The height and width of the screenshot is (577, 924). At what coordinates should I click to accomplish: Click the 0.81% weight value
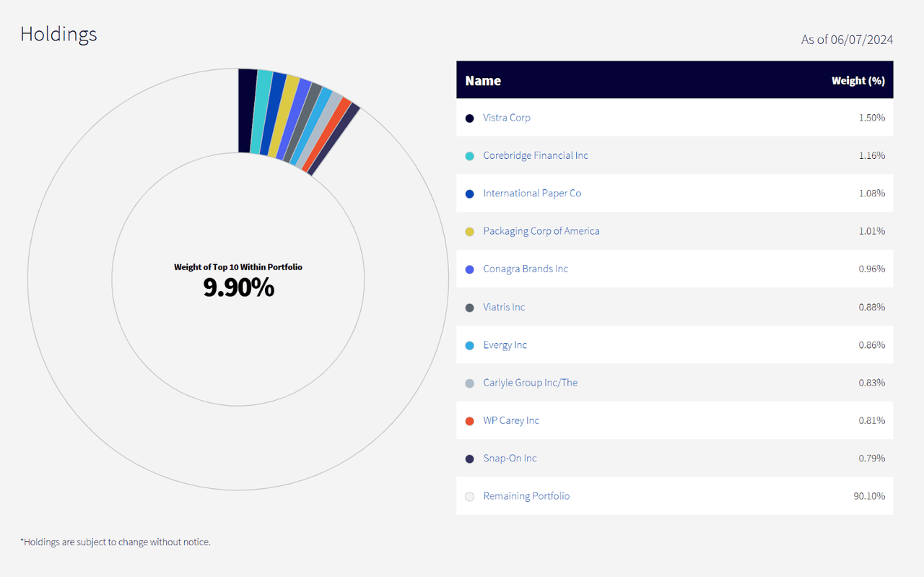click(x=871, y=420)
